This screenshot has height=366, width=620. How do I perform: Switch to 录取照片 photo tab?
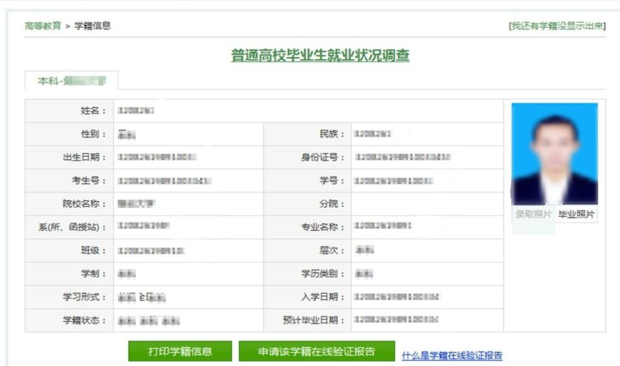point(533,214)
